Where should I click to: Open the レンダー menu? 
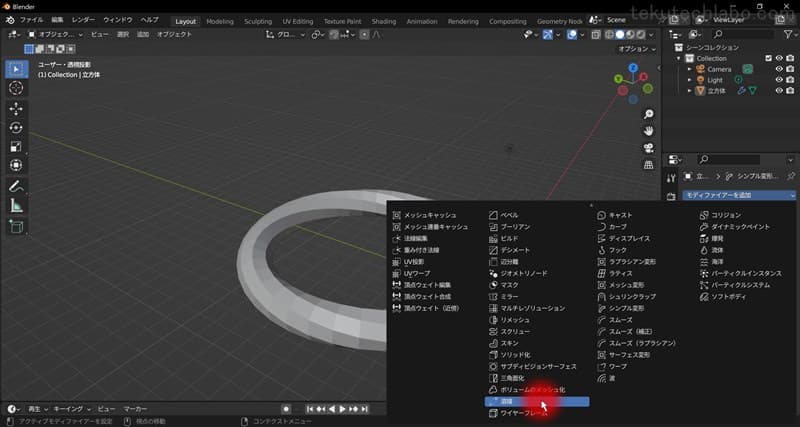[83, 20]
